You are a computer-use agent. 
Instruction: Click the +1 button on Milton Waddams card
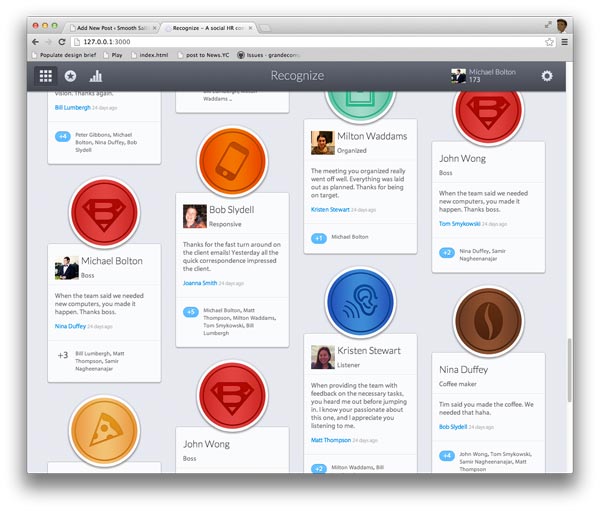point(319,238)
